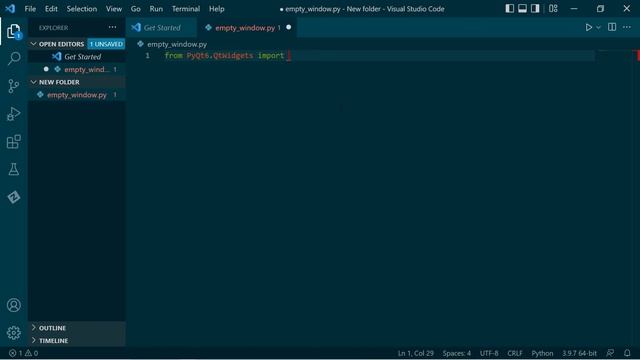
Task: Select Get Started in Open Editors
Action: [77, 56]
